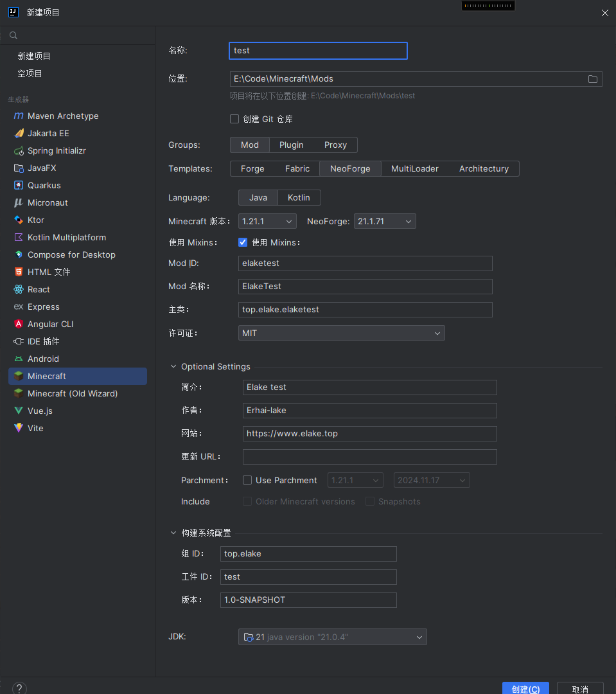Screen dimensions: 616x694
Task: Click the Express icon
Action: pyautogui.click(x=19, y=307)
